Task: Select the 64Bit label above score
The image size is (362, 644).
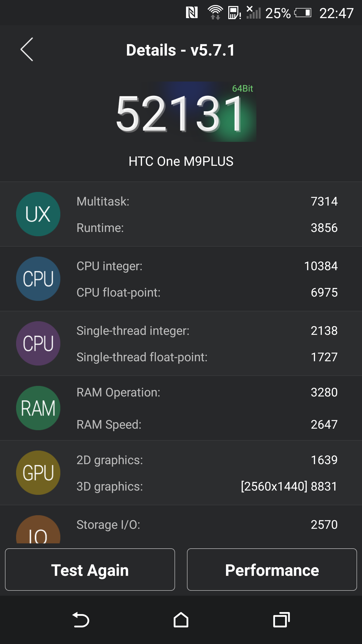Action: click(243, 89)
